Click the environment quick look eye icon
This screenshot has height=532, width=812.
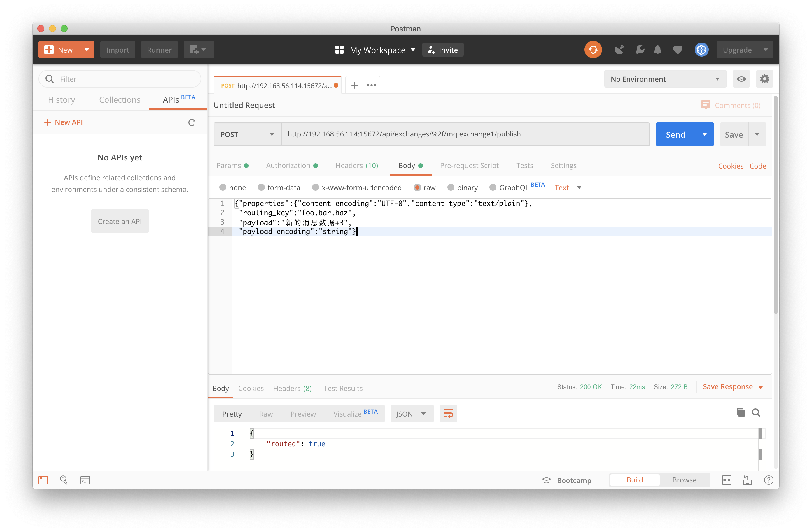741,79
